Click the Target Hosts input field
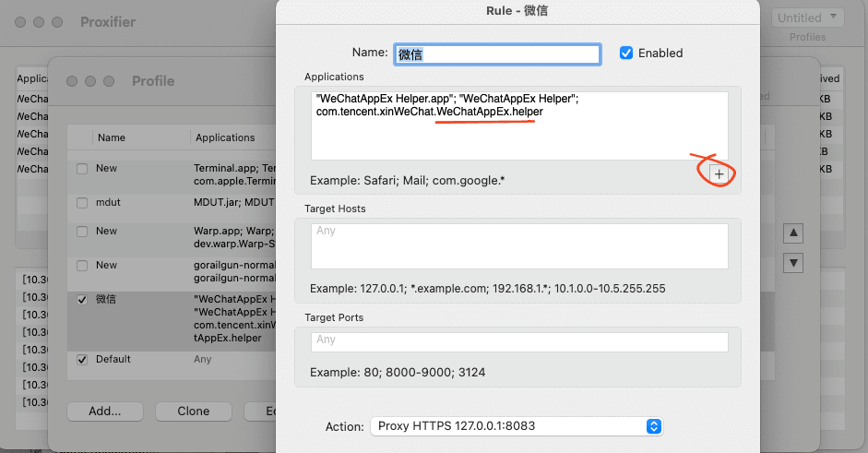 coord(519,246)
